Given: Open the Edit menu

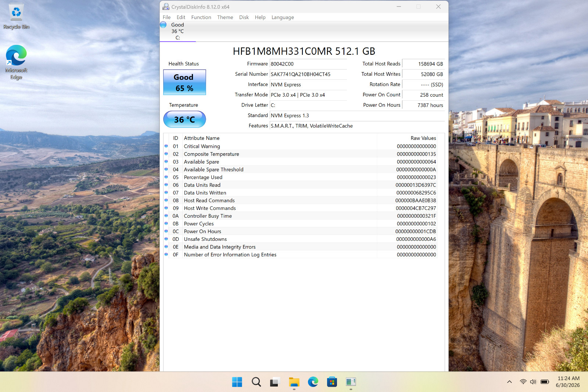Looking at the screenshot, I should 181,17.
